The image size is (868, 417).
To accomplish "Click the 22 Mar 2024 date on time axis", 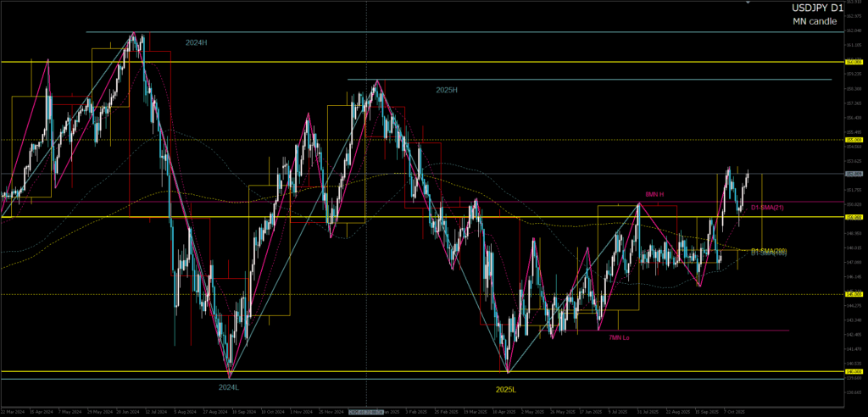I will click(13, 412).
